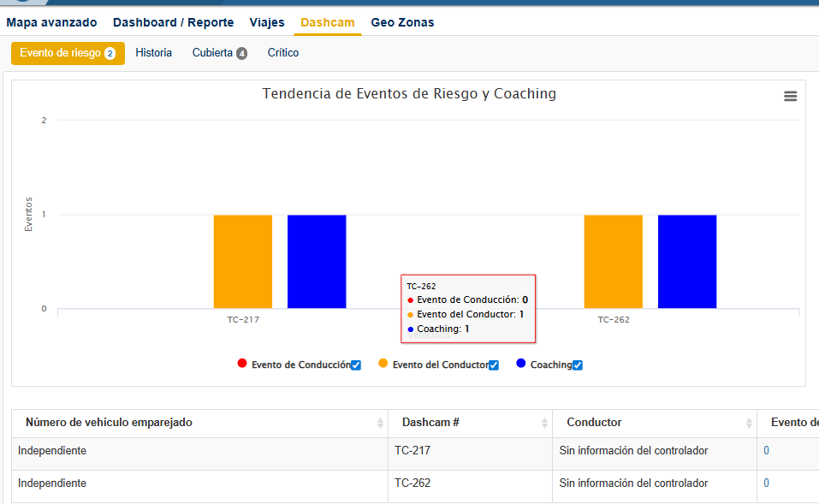Toggle the Evento del Conductor checkbox
This screenshot has width=819, height=504.
tap(494, 365)
